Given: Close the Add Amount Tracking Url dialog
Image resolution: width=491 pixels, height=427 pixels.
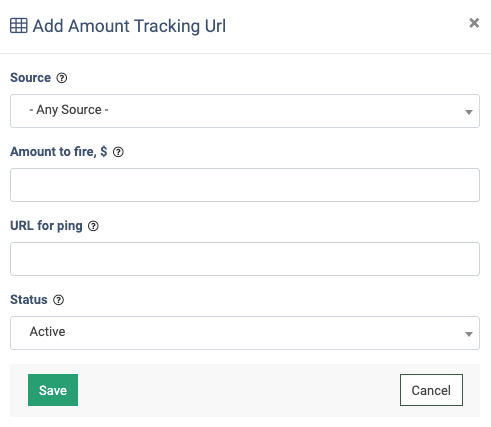Looking at the screenshot, I should [474, 23].
